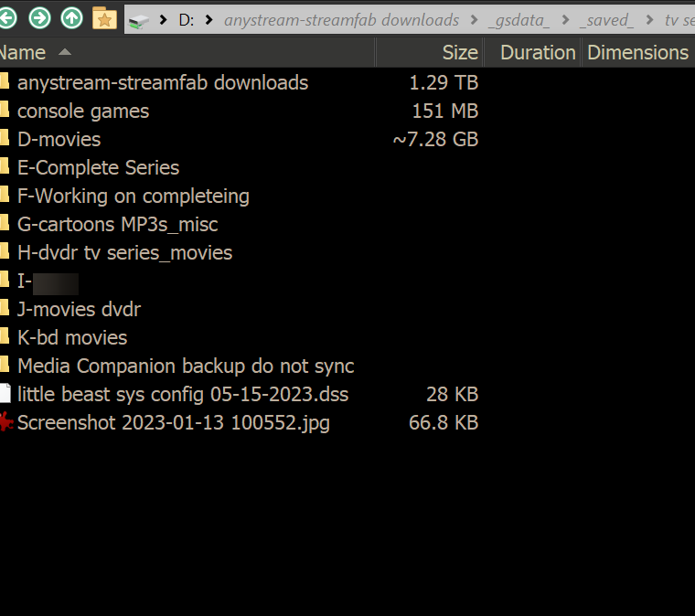Click the folder icon of console games

click(x=5, y=111)
